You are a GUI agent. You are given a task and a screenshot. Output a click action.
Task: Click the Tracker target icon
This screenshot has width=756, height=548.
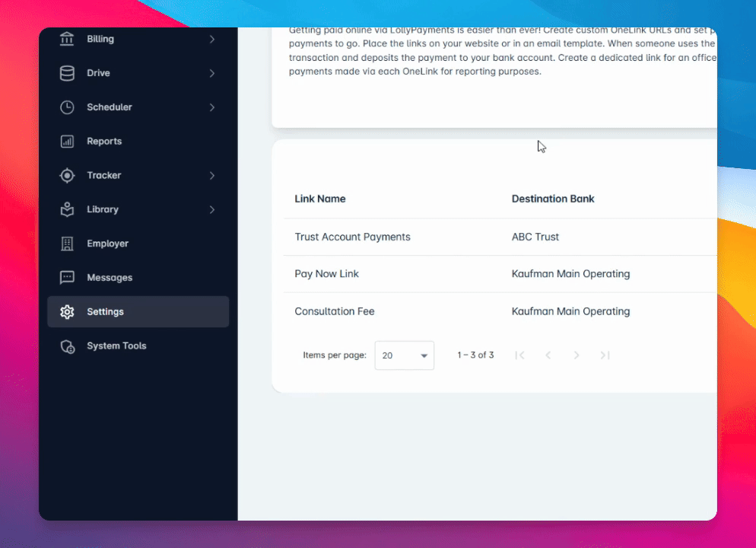click(x=67, y=175)
